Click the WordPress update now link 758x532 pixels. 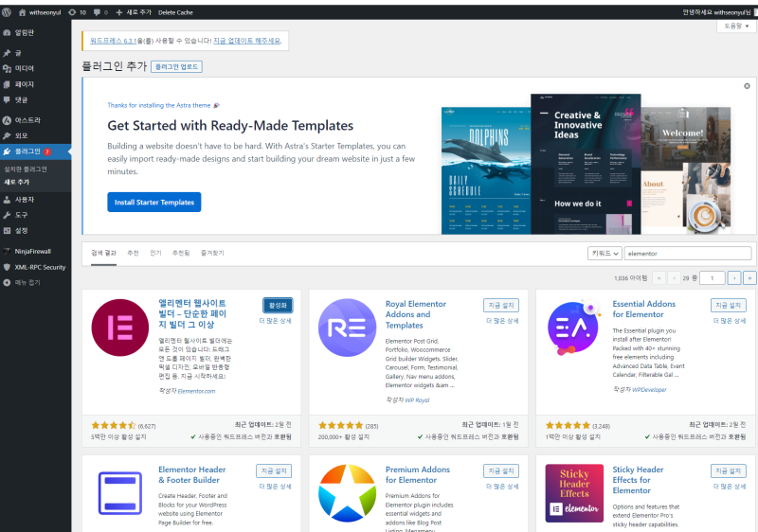click(x=247, y=41)
